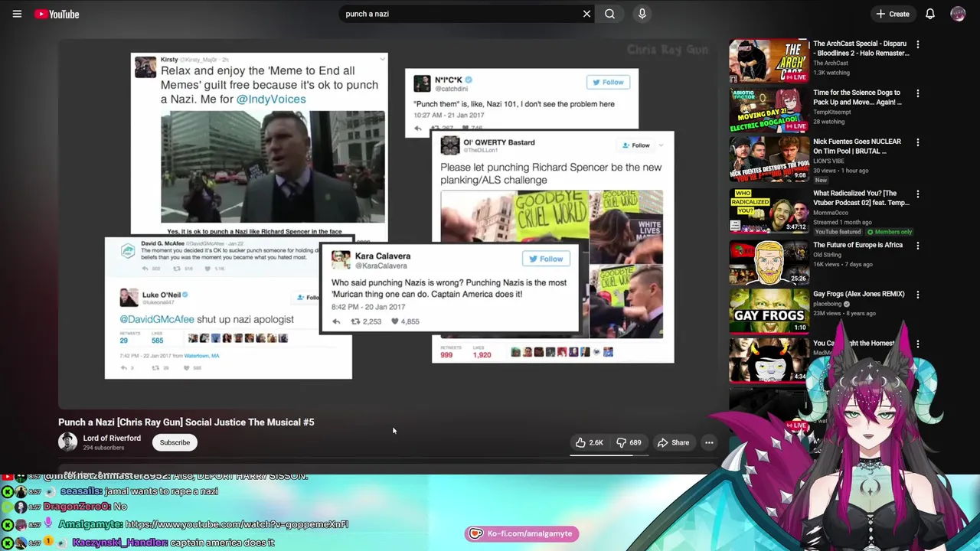Open options menu for Nick Fuentes video
980x551 pixels.
coord(917,142)
